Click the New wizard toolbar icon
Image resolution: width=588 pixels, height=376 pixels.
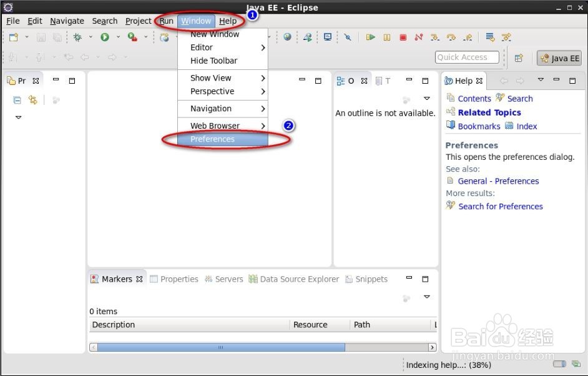tap(14, 37)
